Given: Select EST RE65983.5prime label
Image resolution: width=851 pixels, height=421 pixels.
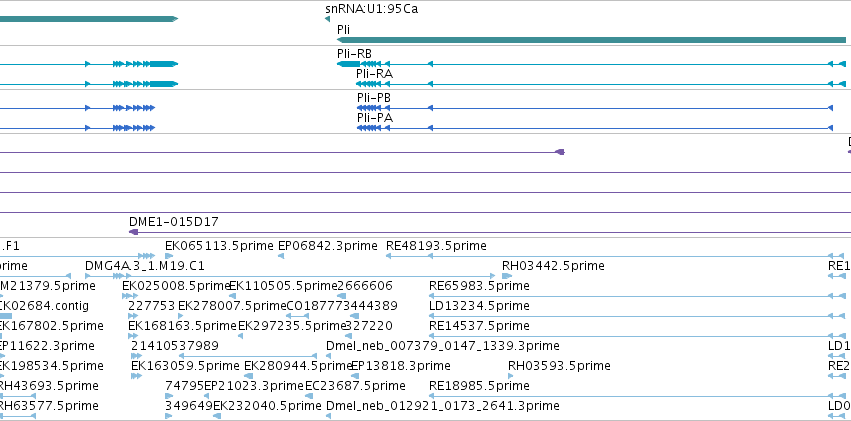Looking at the screenshot, I should 479,286.
